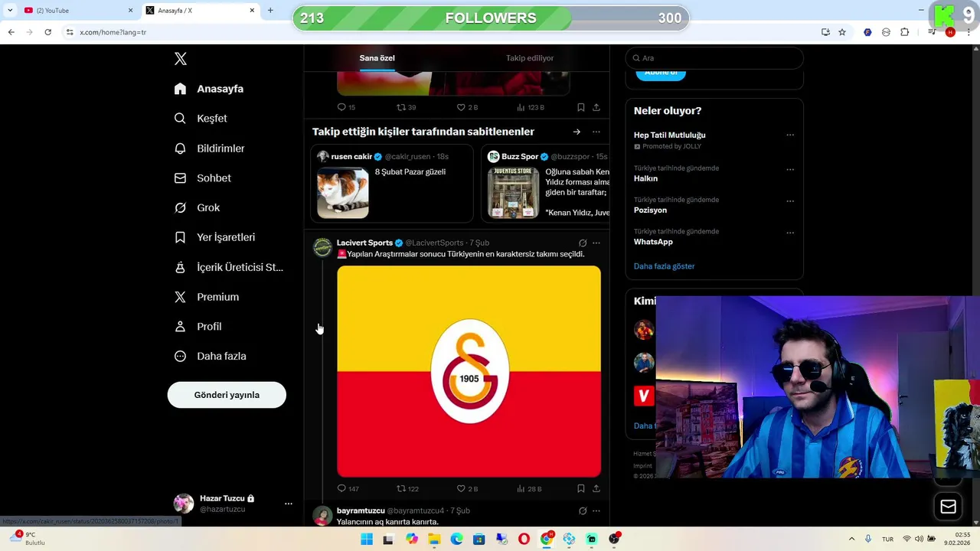Open WhatsApp trending topic
The image size is (980, 551).
pyautogui.click(x=653, y=242)
